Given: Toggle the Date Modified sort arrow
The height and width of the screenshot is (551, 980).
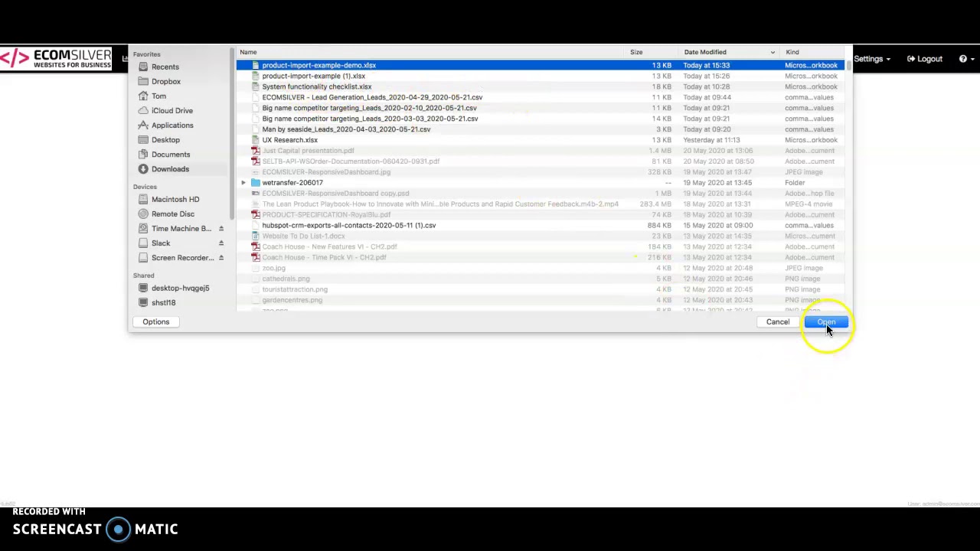Looking at the screenshot, I should [773, 52].
